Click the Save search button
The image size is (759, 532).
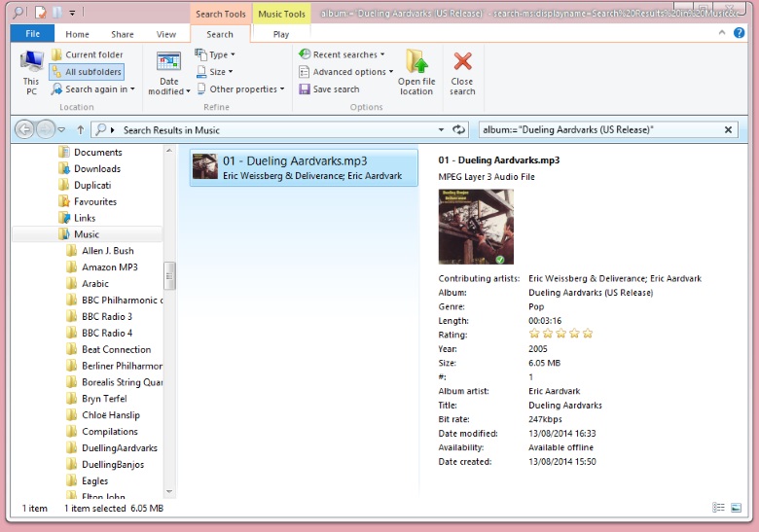(329, 89)
